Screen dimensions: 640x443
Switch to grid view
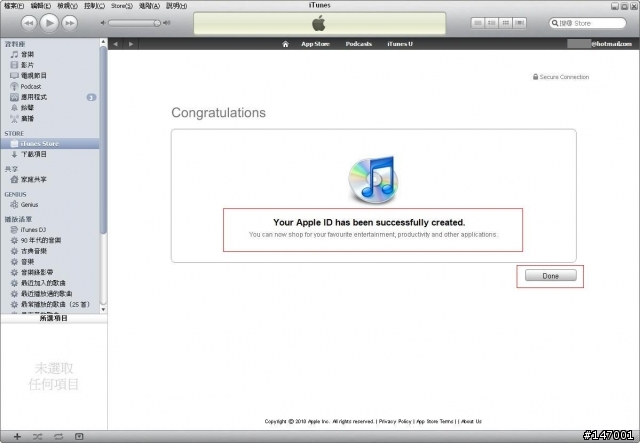click(x=505, y=23)
